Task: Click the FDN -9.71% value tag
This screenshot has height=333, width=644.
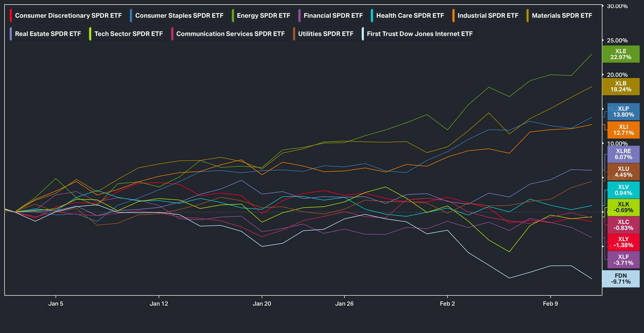Action: (621, 278)
